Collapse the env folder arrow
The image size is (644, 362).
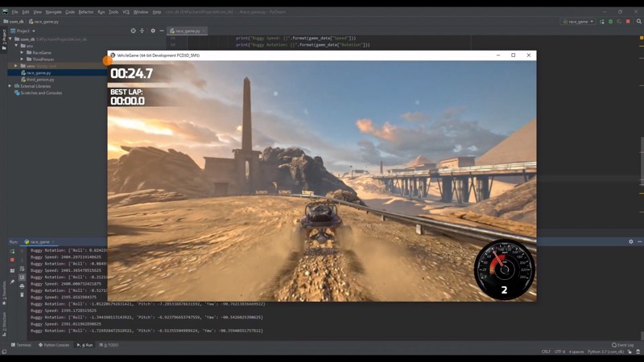click(16, 46)
